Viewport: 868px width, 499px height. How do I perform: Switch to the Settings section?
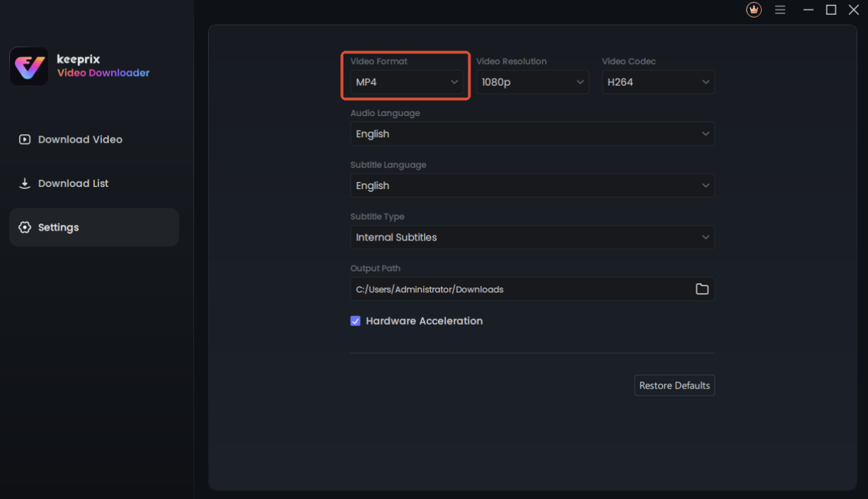tap(59, 227)
